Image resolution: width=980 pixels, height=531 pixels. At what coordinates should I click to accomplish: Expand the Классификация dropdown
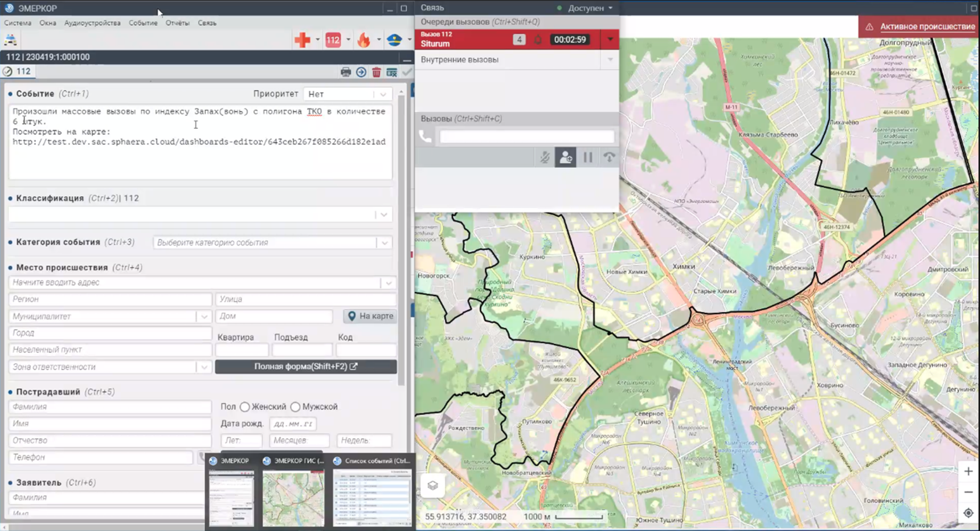click(384, 214)
